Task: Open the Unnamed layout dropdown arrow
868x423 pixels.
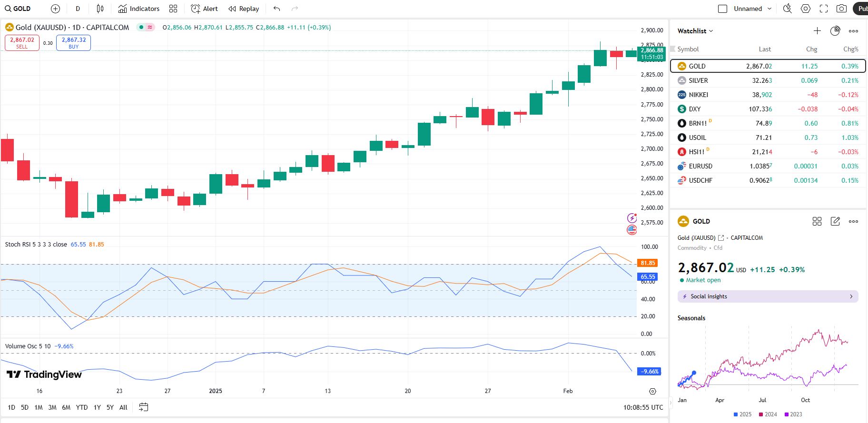Action: coord(769,9)
